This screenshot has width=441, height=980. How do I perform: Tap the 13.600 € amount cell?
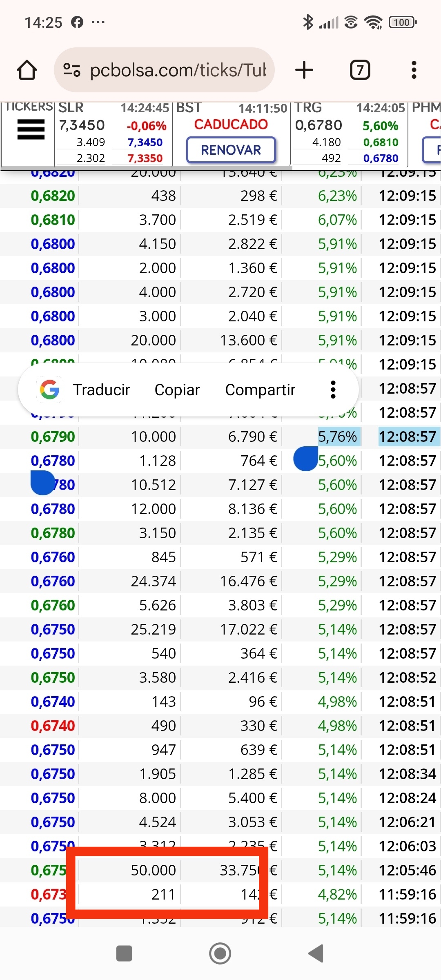pos(248,340)
